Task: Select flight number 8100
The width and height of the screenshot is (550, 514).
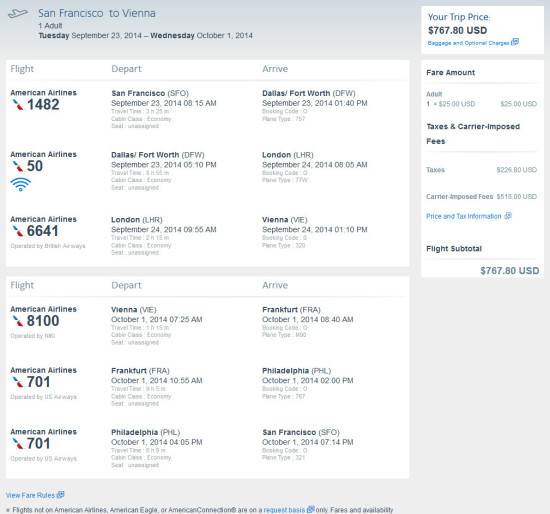Action: (x=43, y=321)
